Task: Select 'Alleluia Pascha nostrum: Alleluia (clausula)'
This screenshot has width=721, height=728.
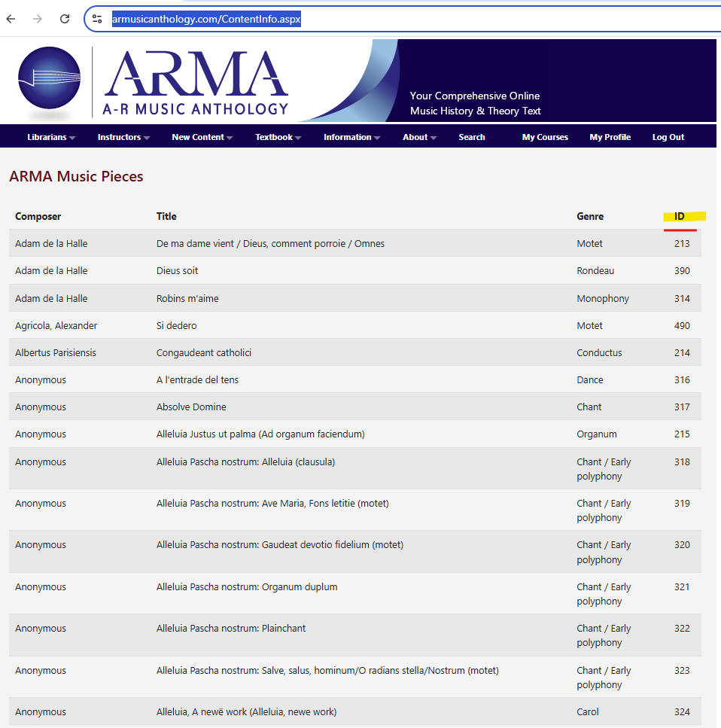Action: (x=245, y=462)
